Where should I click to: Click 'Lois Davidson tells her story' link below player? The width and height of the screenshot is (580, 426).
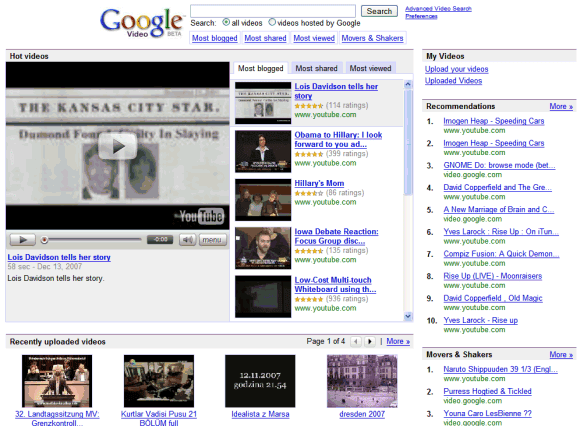[59, 257]
